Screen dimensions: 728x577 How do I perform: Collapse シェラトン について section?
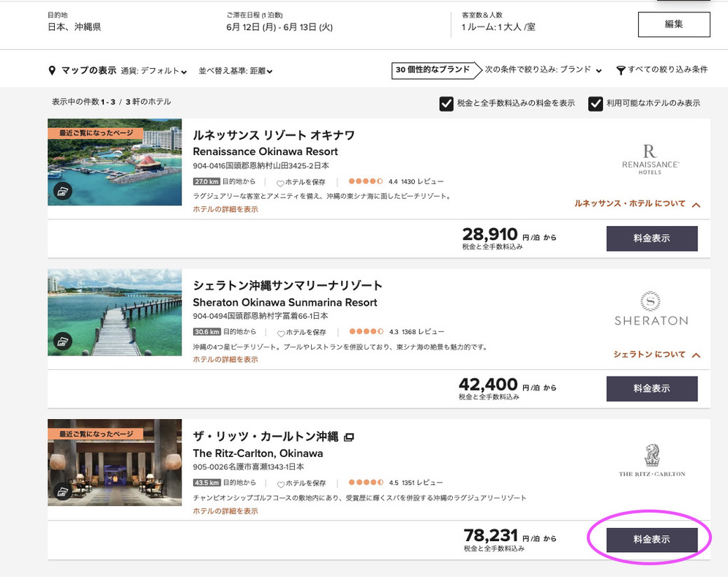696,355
